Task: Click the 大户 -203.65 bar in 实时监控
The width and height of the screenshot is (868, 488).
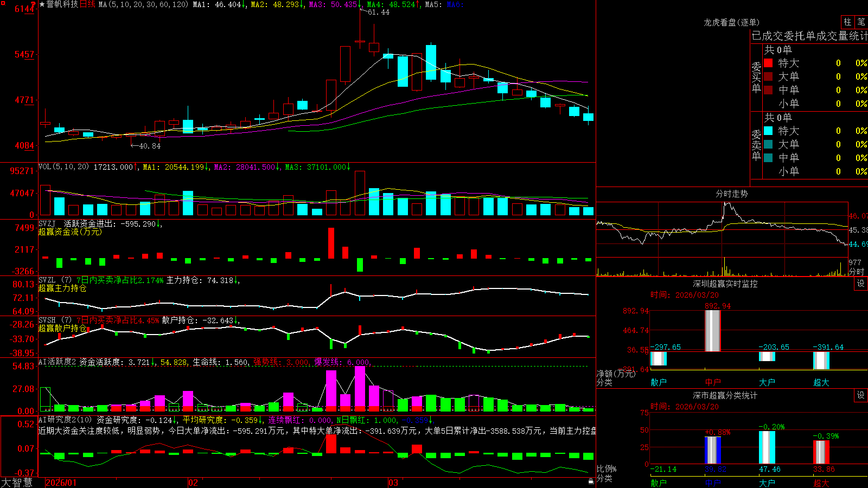Action: (x=767, y=356)
